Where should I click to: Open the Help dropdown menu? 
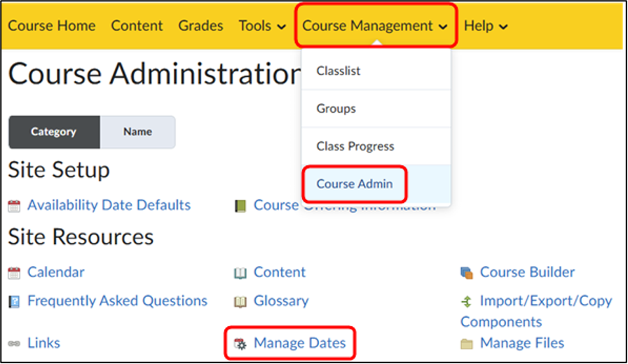click(x=486, y=26)
